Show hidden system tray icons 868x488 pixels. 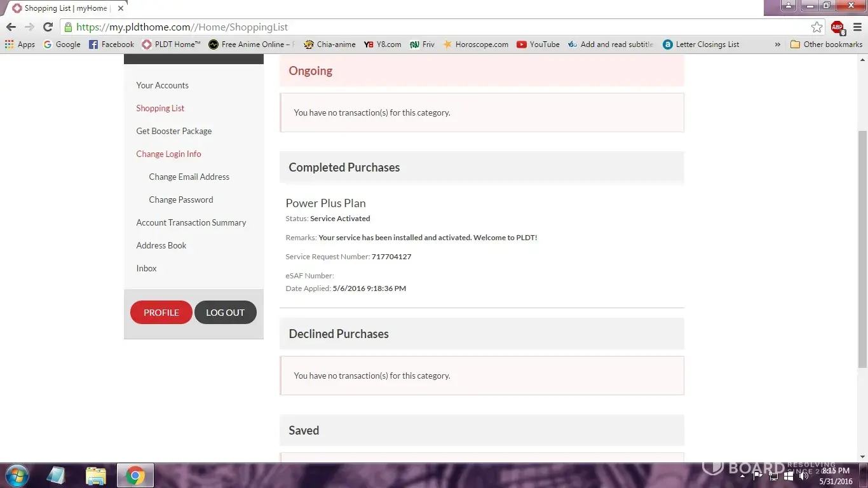click(x=742, y=475)
